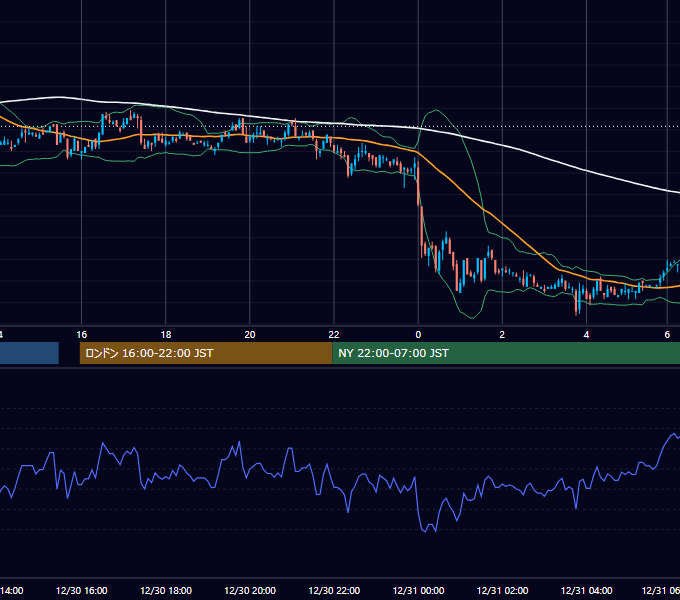Click the blue session bar before London

pos(29,353)
